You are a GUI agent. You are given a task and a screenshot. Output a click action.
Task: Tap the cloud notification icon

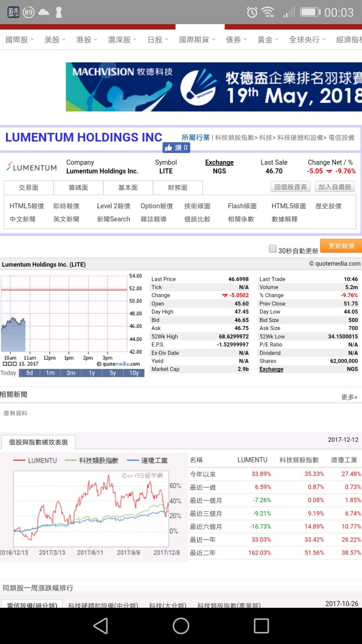[x=44, y=12]
